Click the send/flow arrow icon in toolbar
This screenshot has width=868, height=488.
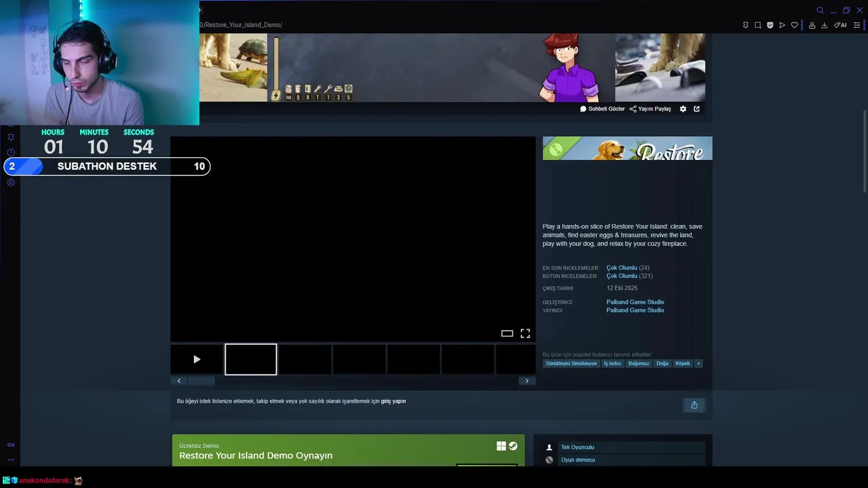tap(782, 25)
